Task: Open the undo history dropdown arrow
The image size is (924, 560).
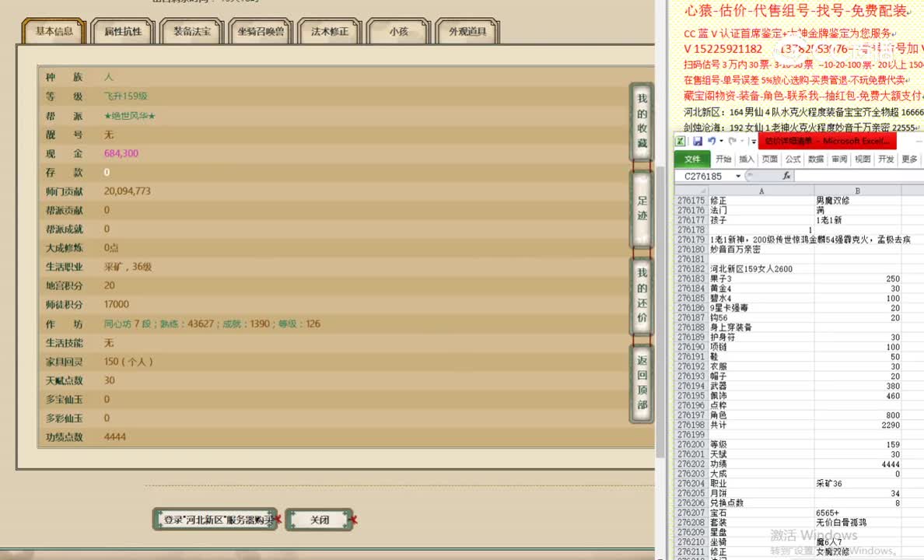Action: [721, 141]
